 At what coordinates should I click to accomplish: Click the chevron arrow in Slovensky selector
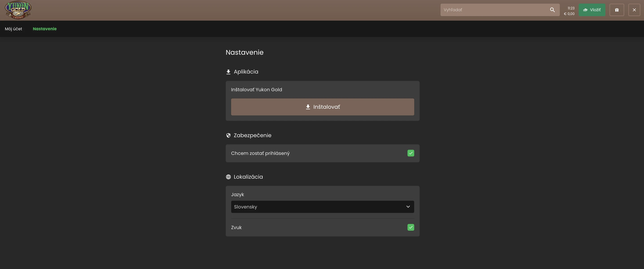point(408,207)
